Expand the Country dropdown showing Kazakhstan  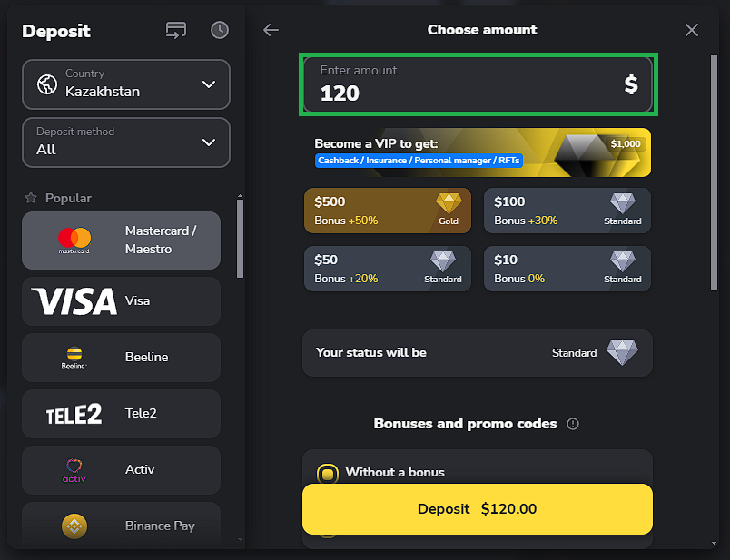coord(126,84)
